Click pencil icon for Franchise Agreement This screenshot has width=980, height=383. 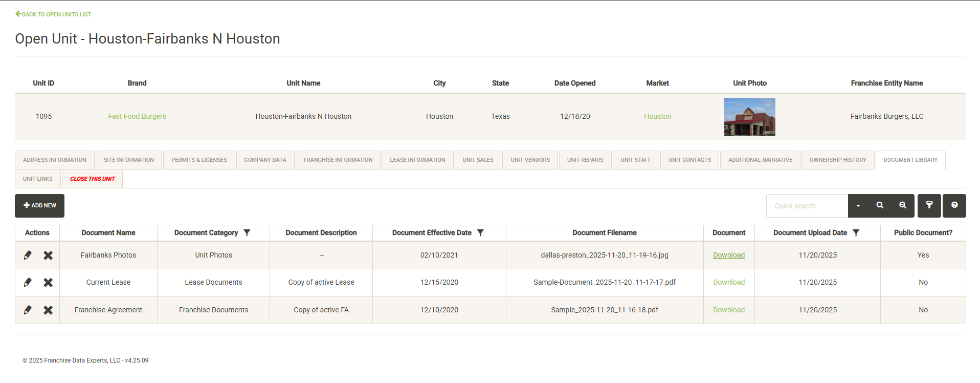point(28,310)
